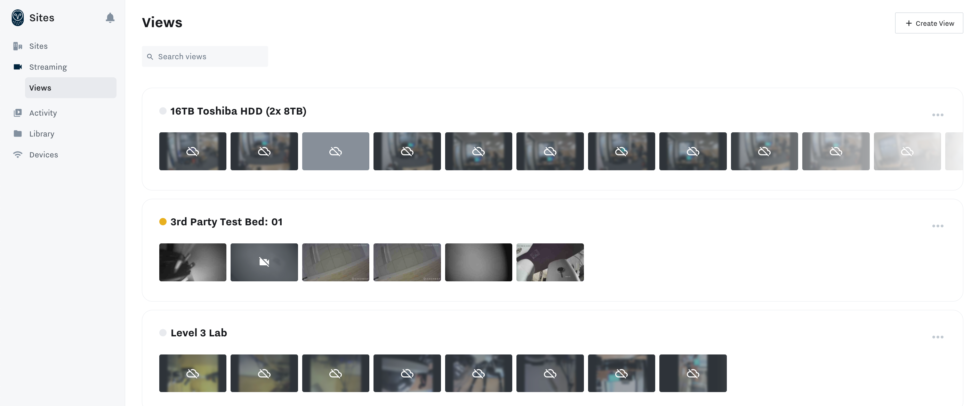This screenshot has width=980, height=406.
Task: Focus the Search views input field
Action: pos(205,57)
